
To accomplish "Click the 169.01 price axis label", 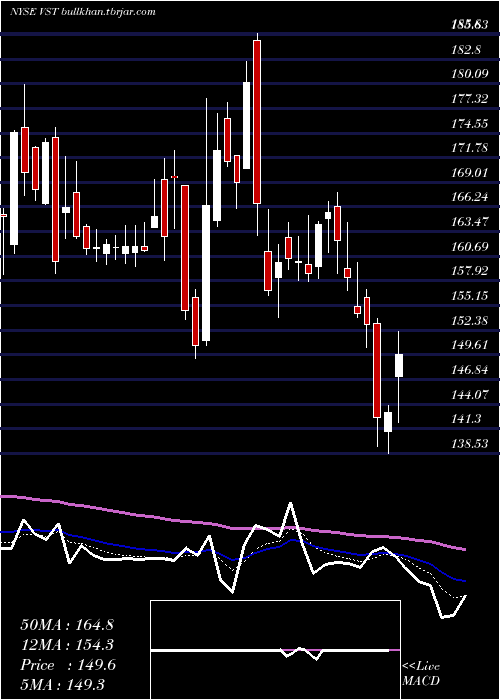I will (470, 172).
